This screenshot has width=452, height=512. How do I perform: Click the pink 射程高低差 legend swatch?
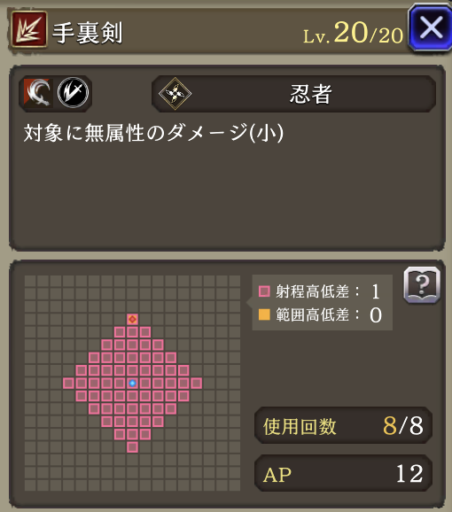(x=264, y=291)
